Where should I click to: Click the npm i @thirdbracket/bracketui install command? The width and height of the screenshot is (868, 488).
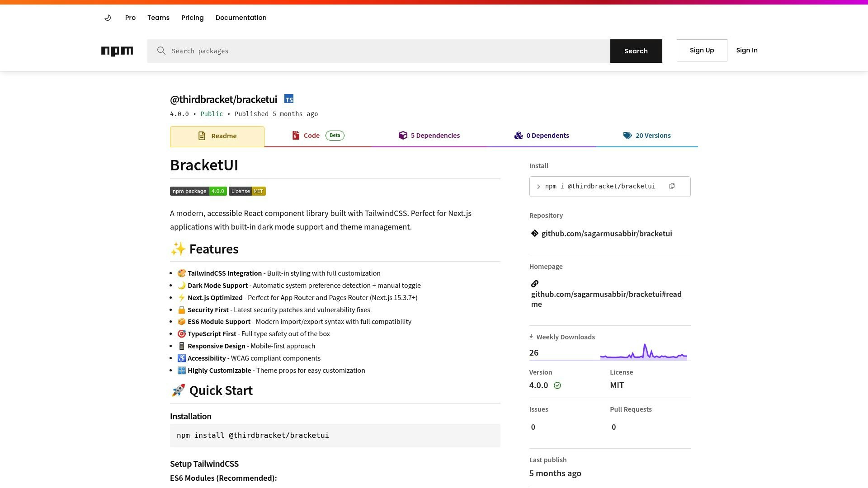[x=600, y=186]
